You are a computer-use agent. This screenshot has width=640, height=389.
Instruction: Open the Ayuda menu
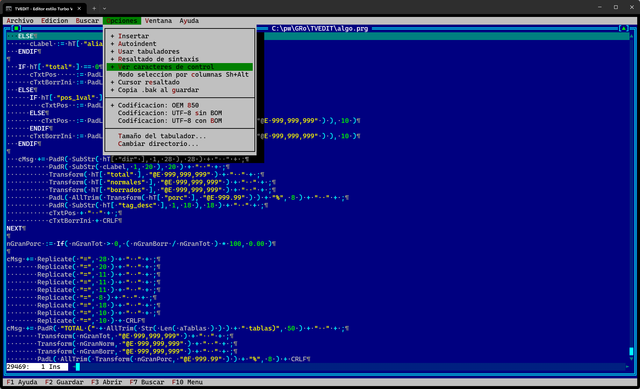pyautogui.click(x=189, y=21)
